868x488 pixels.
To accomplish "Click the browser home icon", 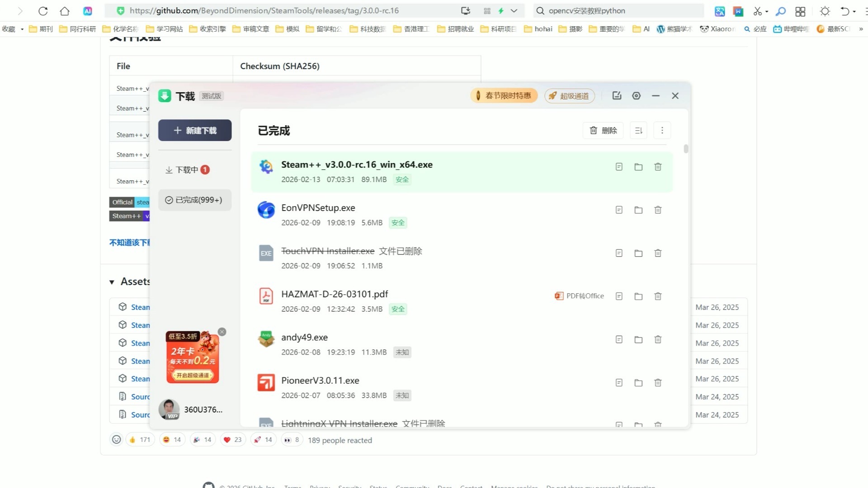I will [x=65, y=11].
